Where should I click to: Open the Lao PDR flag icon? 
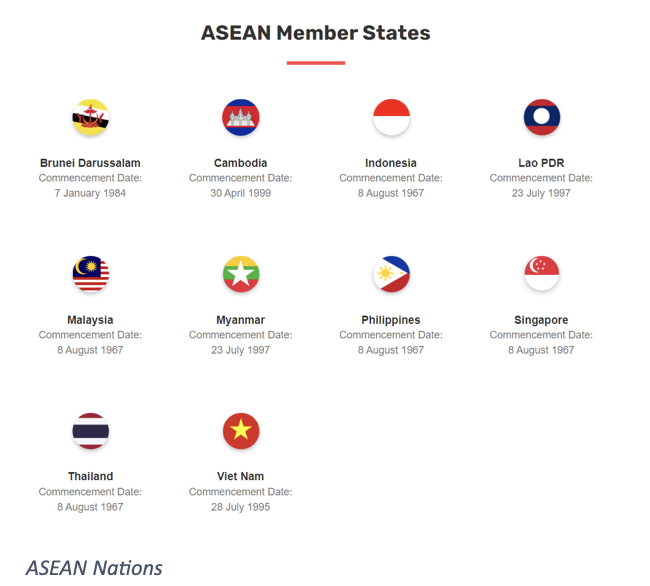541,118
